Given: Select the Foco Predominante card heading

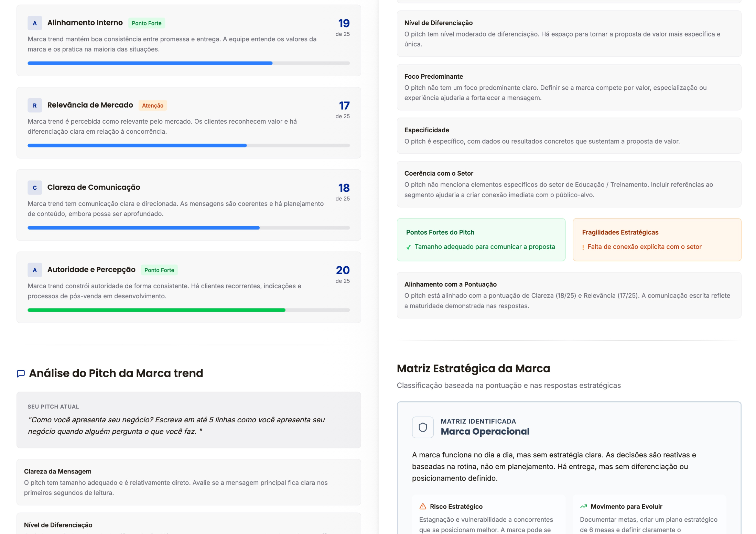Looking at the screenshot, I should point(434,76).
